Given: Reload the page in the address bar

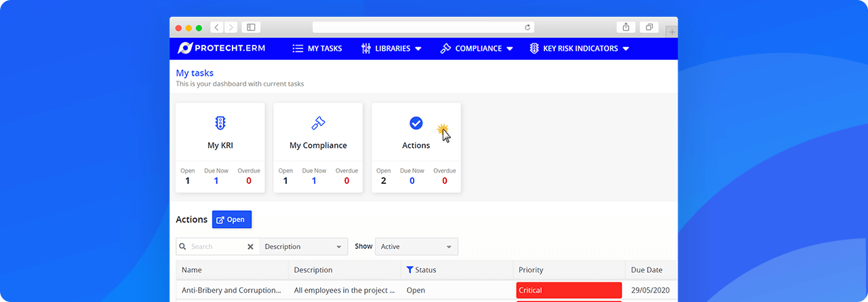Looking at the screenshot, I should [x=528, y=27].
